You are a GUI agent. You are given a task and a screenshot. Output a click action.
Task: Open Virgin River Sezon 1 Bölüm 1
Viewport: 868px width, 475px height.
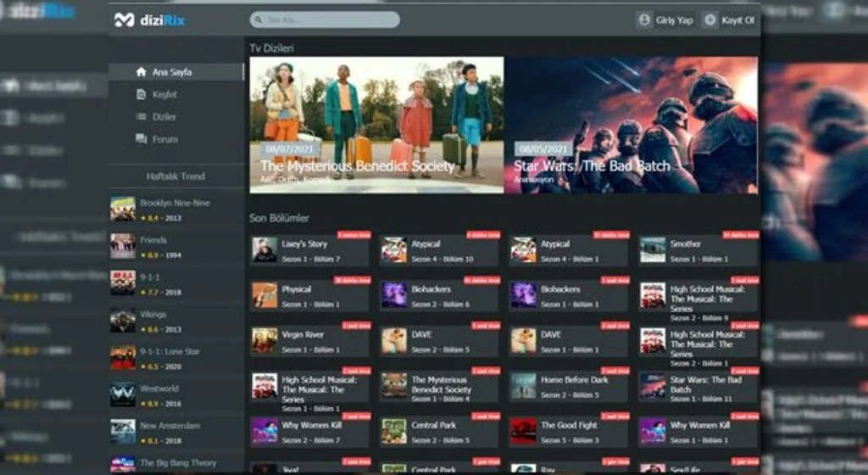click(x=310, y=341)
